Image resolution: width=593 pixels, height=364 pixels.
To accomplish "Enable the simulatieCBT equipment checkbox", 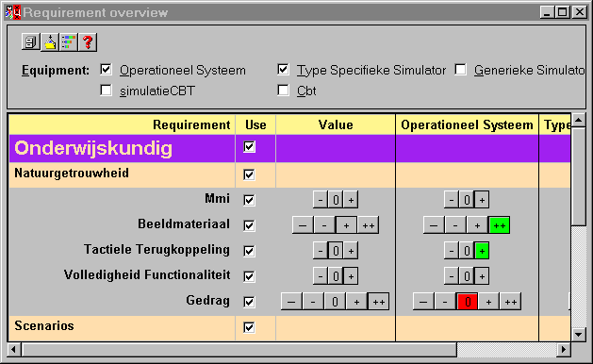I will click(x=106, y=91).
